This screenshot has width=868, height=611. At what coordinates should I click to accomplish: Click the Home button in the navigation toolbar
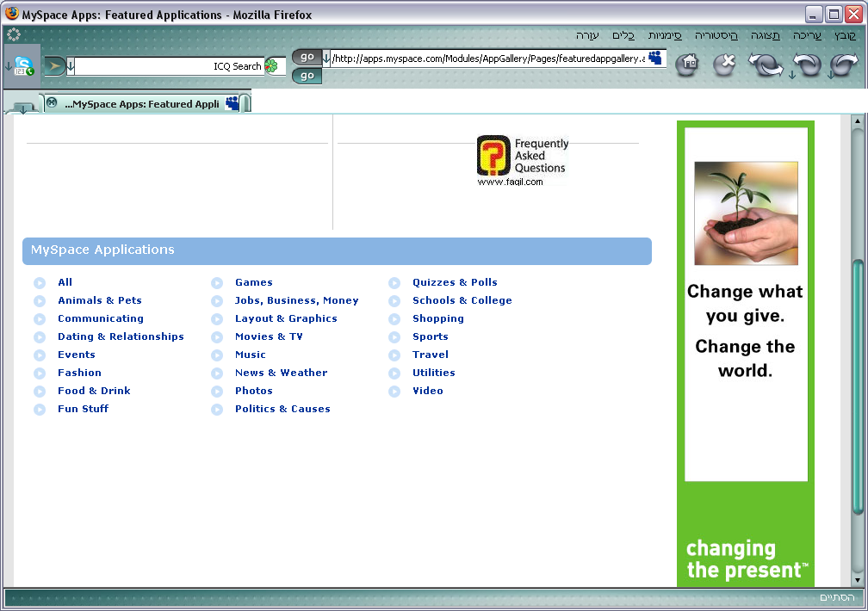pos(686,65)
